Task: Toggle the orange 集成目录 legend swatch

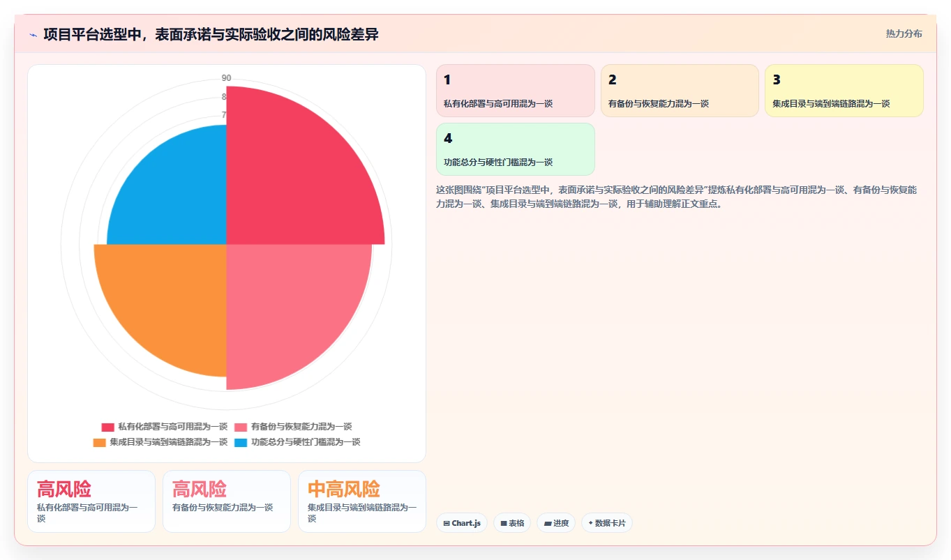Action: (x=99, y=442)
